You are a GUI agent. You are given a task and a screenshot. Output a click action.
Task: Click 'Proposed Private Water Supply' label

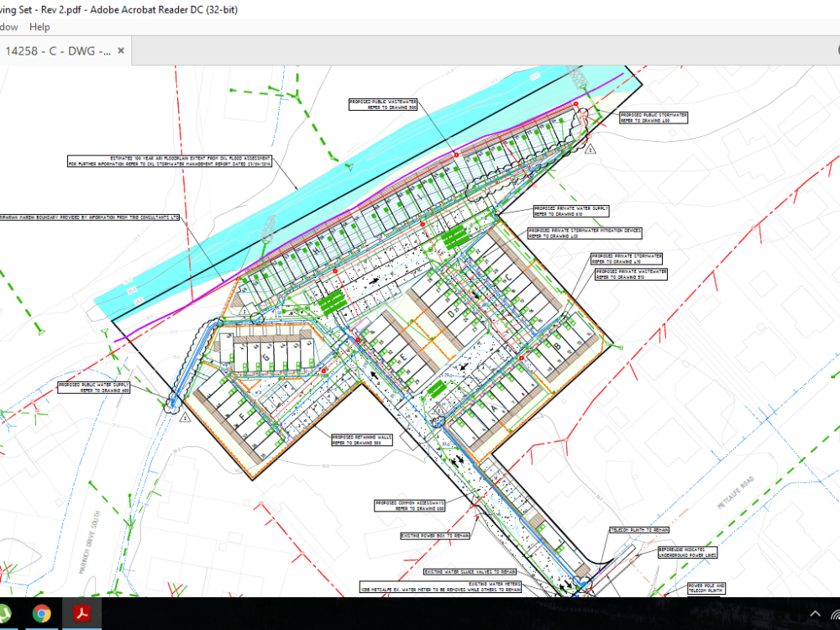[571, 211]
